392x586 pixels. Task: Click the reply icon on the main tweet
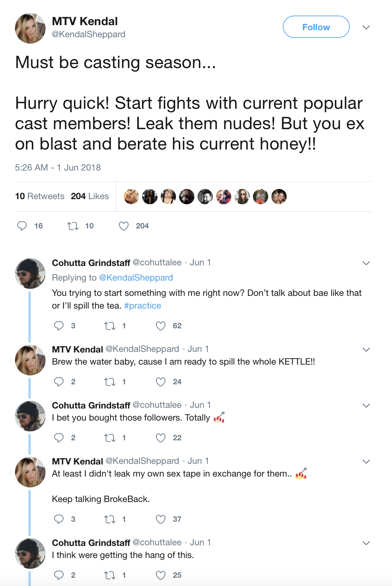[22, 226]
